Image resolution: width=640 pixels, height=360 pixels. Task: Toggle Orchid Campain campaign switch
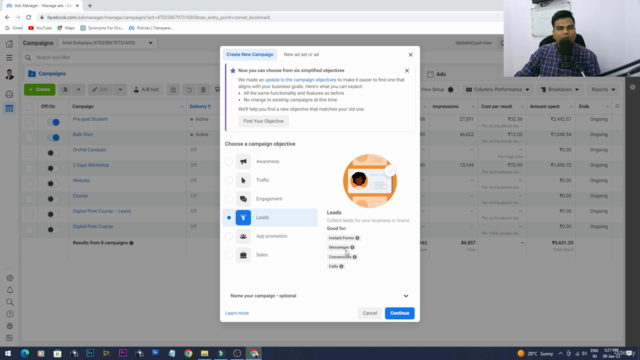coord(53,153)
